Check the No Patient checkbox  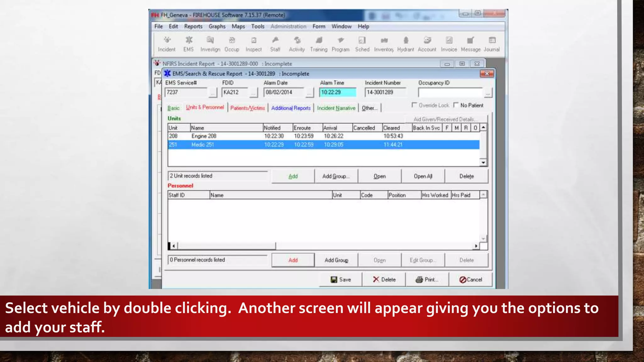[456, 105]
